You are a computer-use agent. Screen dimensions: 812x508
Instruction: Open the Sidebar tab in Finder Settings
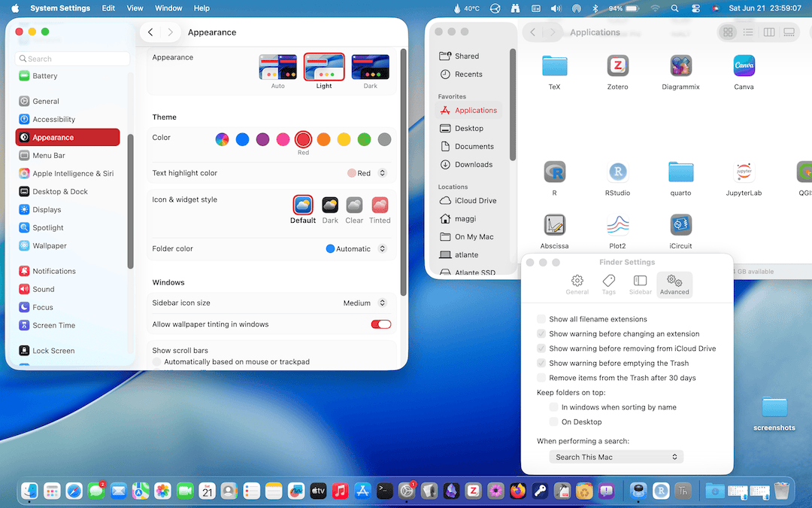(x=640, y=284)
